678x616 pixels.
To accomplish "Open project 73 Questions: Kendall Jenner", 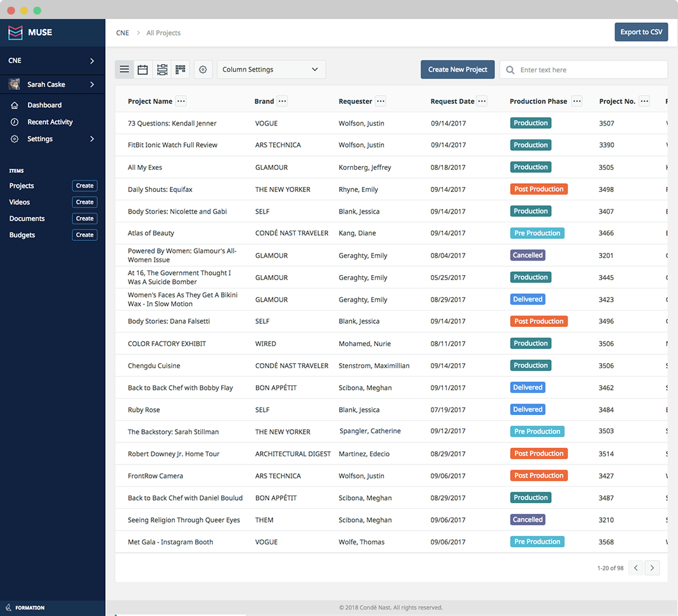I will point(172,124).
